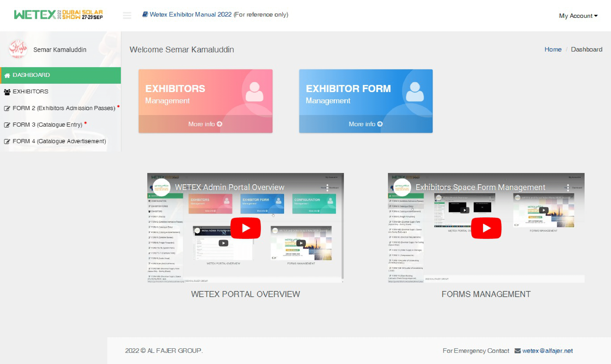Screen dimensions: 611x364
Task: Select the people icon beside EXHIBITORS
Action: point(7,91)
